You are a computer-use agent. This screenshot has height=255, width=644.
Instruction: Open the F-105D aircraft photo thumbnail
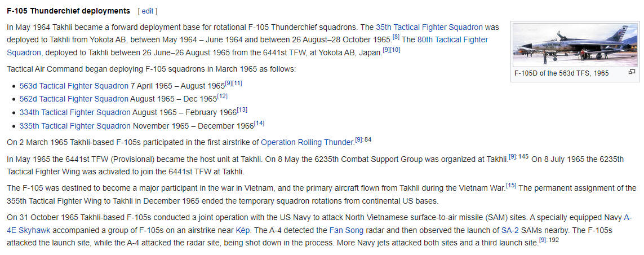575,45
